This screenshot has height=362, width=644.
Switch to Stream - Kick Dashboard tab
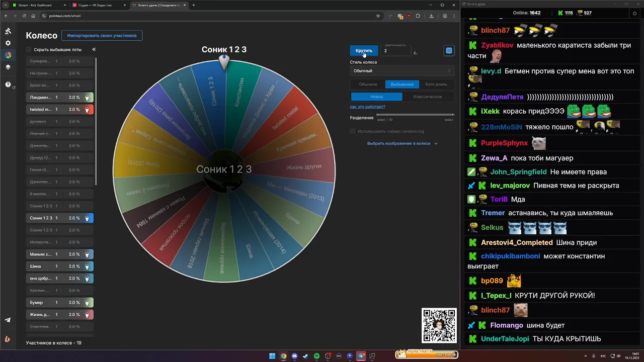(x=39, y=5)
